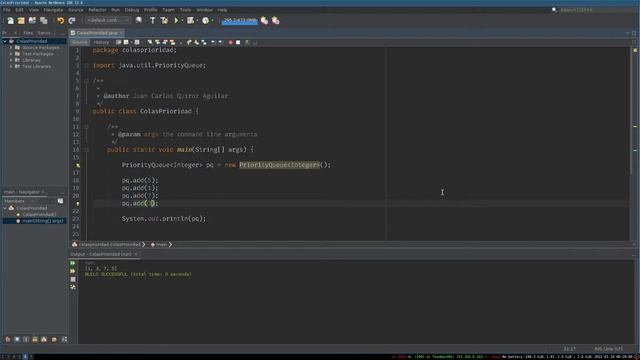Open the default config combo box
Image resolution: width=640 pixels, height=360 pixels.
pyautogui.click(x=108, y=20)
